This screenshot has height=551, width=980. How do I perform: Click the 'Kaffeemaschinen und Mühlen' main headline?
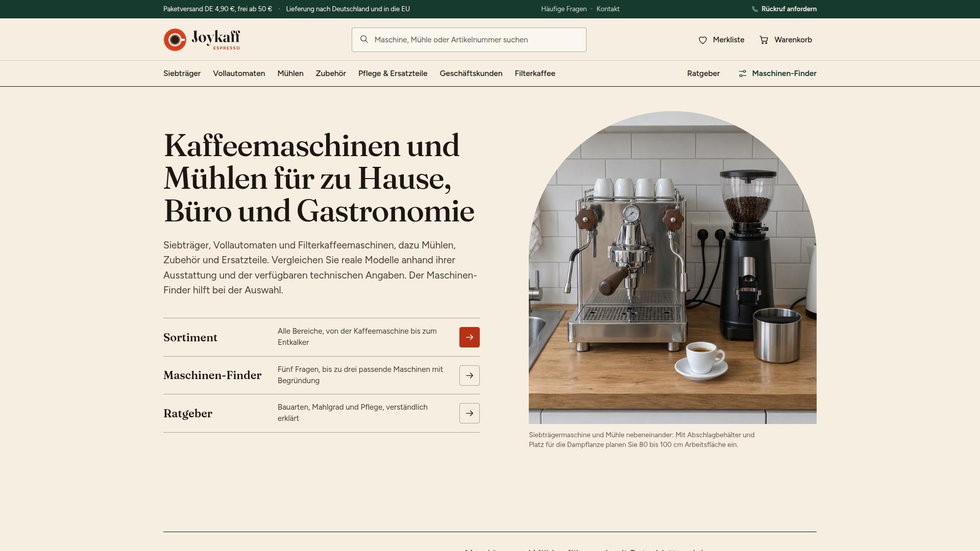(319, 178)
